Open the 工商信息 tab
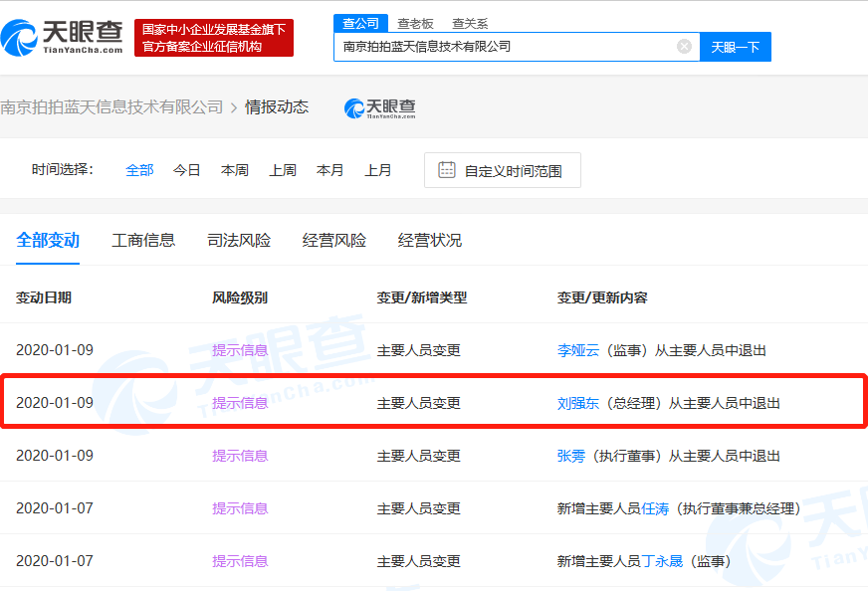 tap(143, 240)
